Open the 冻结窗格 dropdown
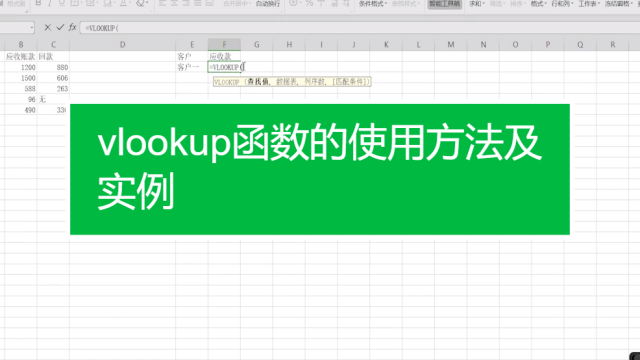The image size is (640, 360). coord(619,3)
